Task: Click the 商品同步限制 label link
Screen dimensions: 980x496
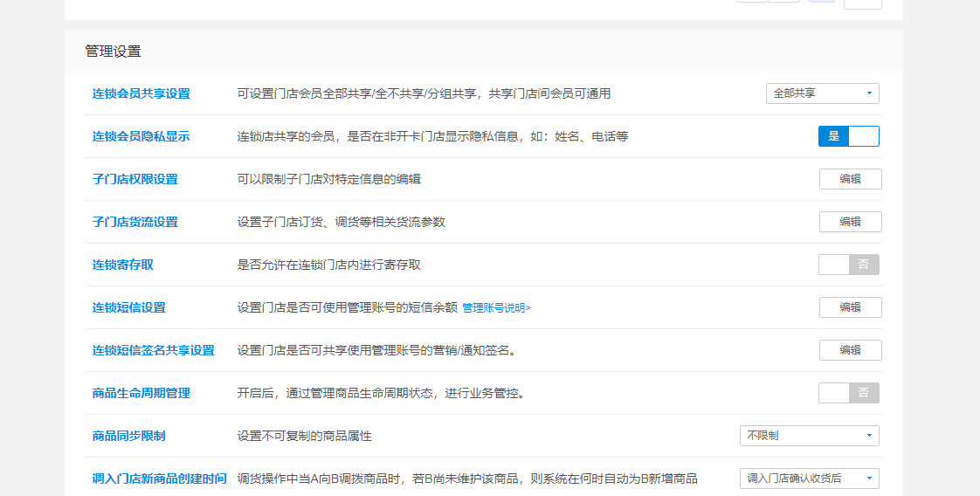Action: tap(128, 436)
